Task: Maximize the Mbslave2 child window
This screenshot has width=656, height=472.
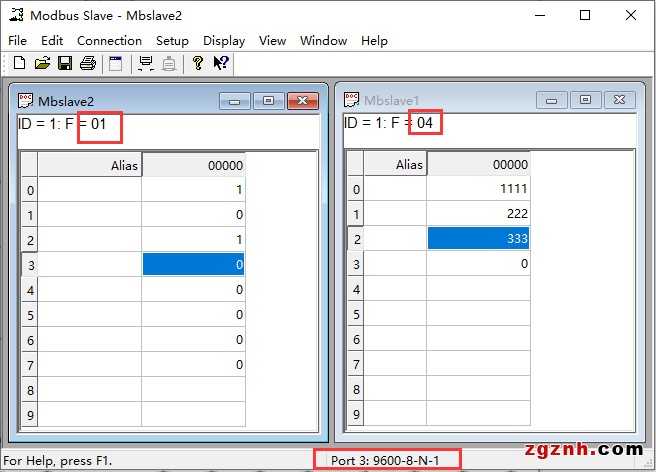Action: (268, 100)
